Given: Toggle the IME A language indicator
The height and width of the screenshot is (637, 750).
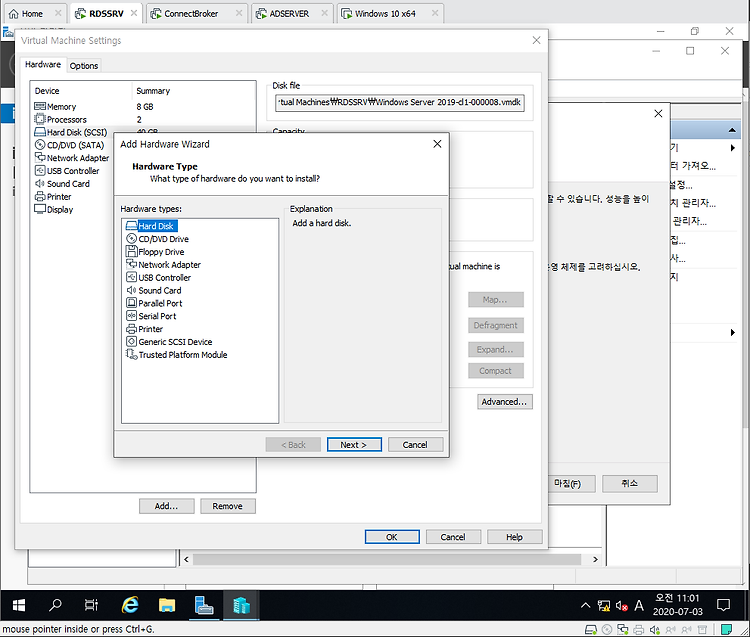Looking at the screenshot, I should (639, 606).
